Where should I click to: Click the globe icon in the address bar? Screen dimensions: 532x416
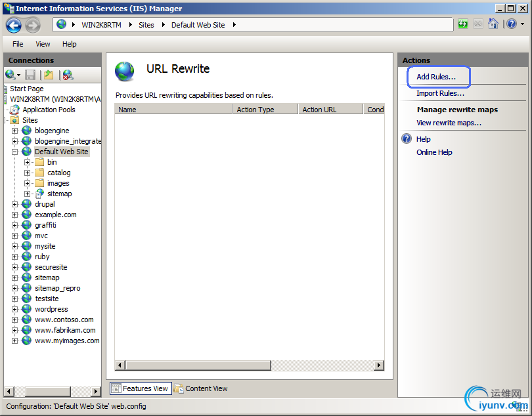click(62, 24)
